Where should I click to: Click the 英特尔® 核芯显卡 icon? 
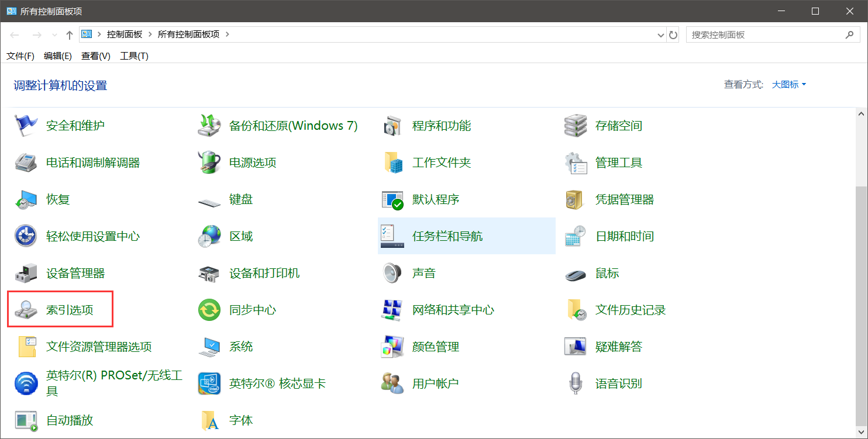209,383
